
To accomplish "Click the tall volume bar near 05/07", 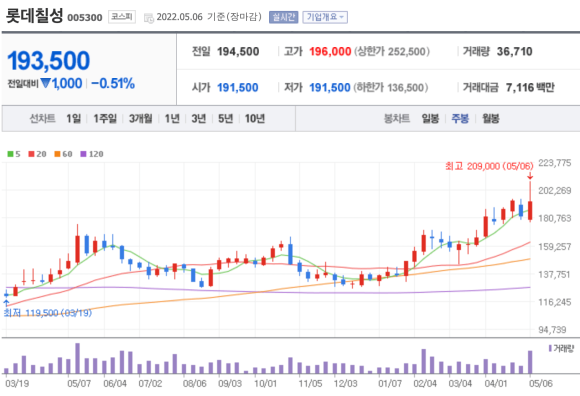I will [78, 358].
